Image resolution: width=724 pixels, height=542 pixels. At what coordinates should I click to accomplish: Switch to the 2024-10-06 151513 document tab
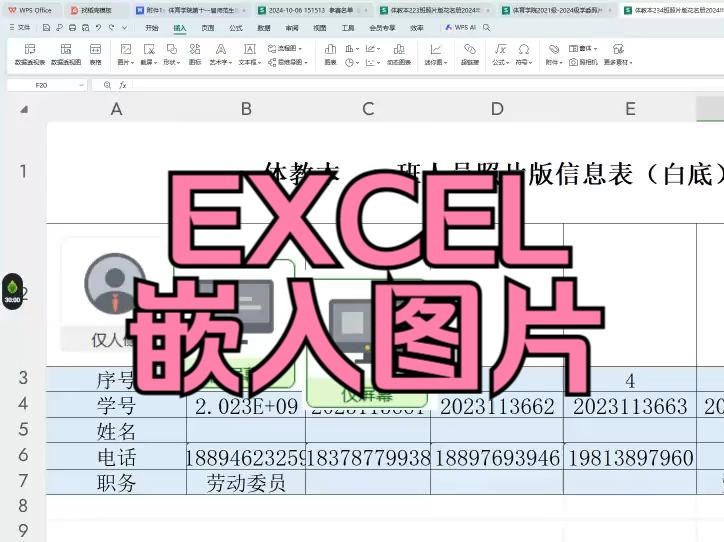(x=312, y=10)
